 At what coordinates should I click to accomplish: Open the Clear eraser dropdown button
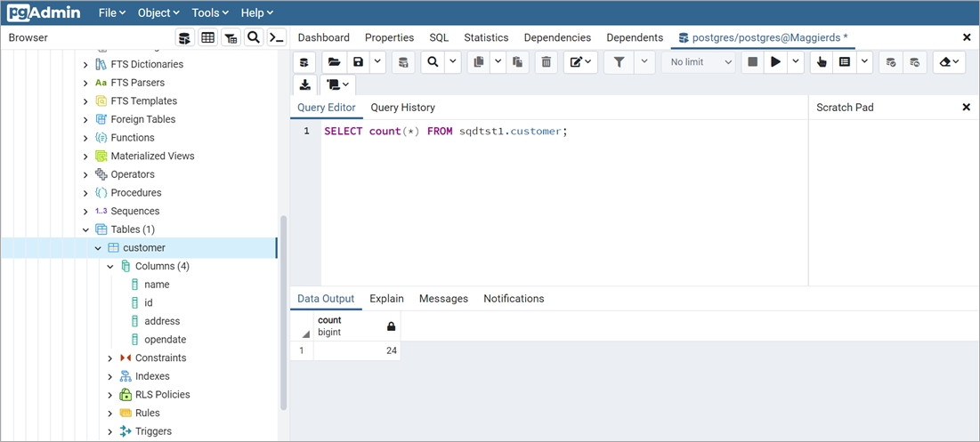950,61
